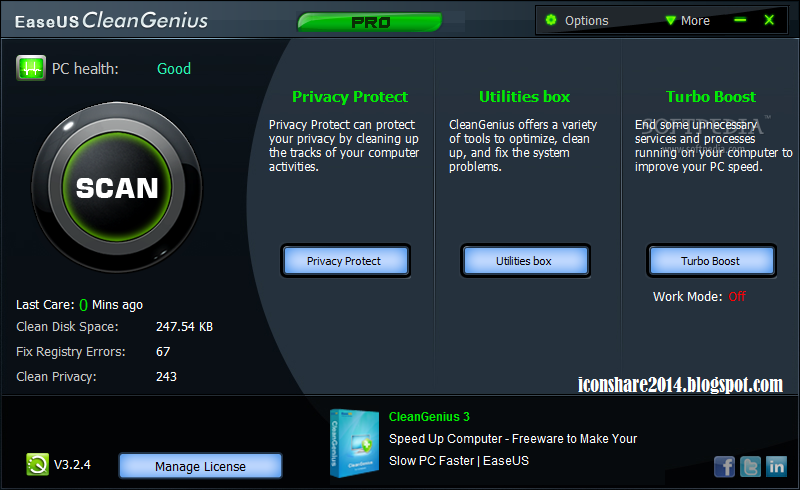Click the Speed Up Computer ad text
The width and height of the screenshot is (800, 490).
[x=513, y=449]
